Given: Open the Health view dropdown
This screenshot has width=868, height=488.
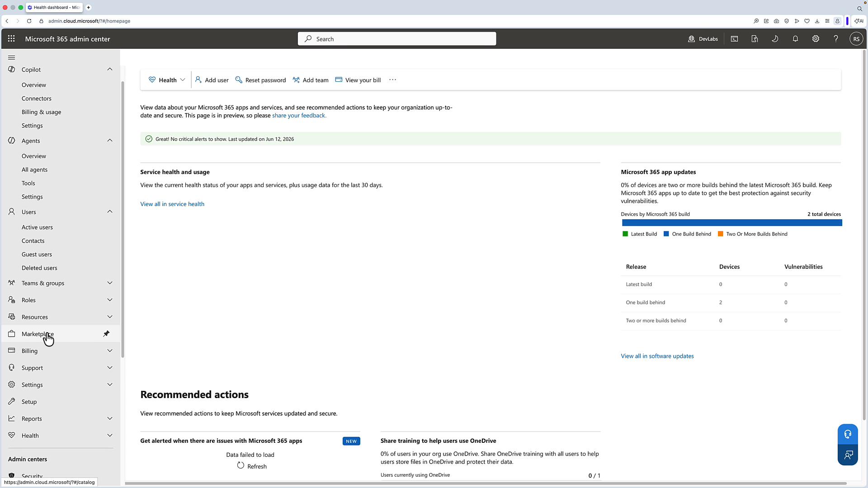Looking at the screenshot, I should [167, 80].
